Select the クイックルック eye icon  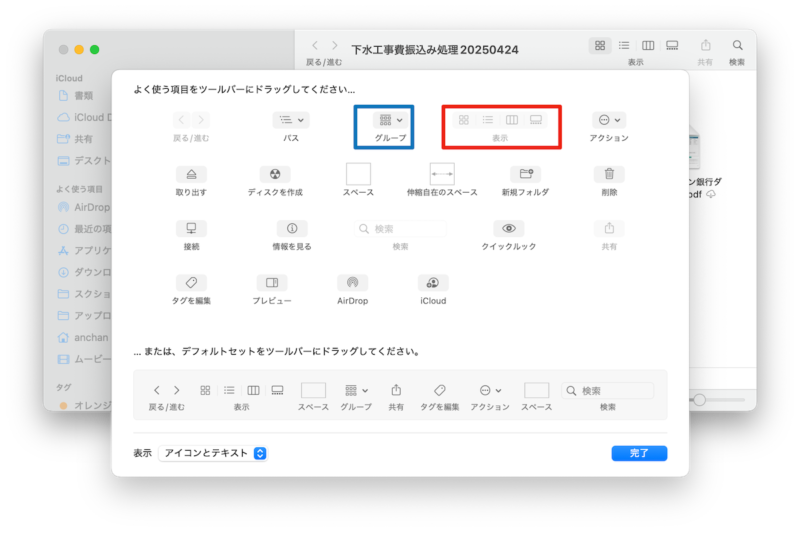(509, 228)
